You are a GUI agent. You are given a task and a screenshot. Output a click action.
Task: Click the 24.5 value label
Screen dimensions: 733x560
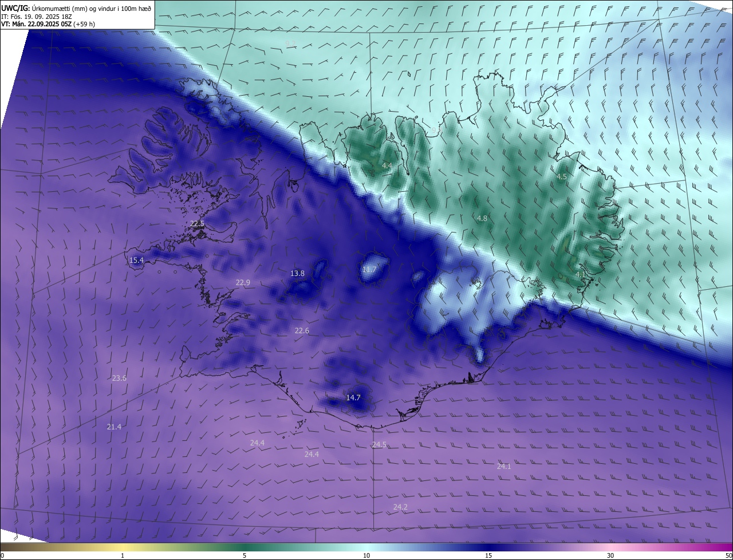click(x=379, y=444)
